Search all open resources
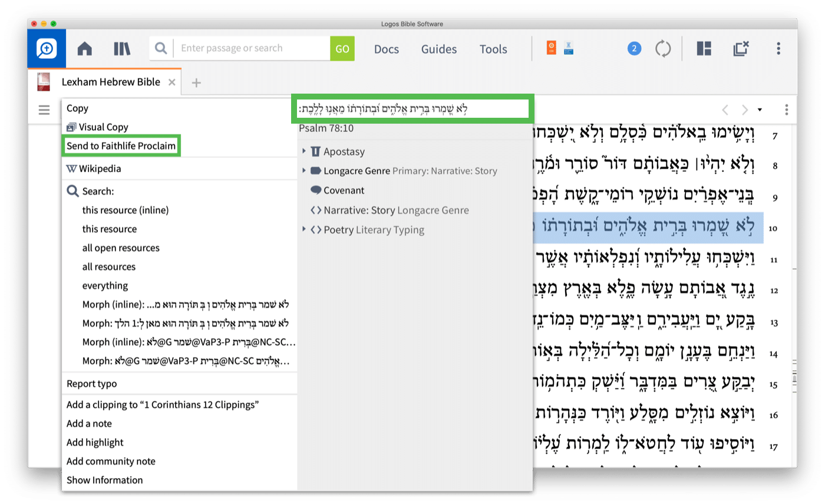 click(x=121, y=248)
